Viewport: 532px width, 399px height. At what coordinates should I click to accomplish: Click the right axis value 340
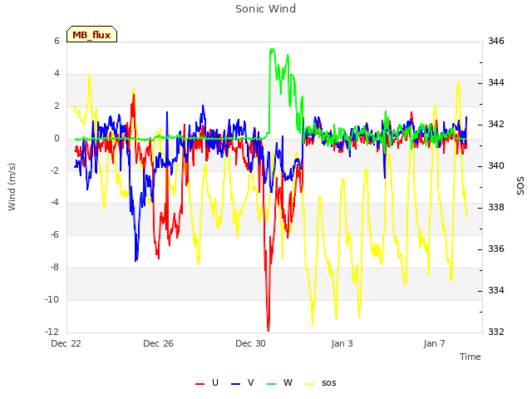(x=496, y=165)
